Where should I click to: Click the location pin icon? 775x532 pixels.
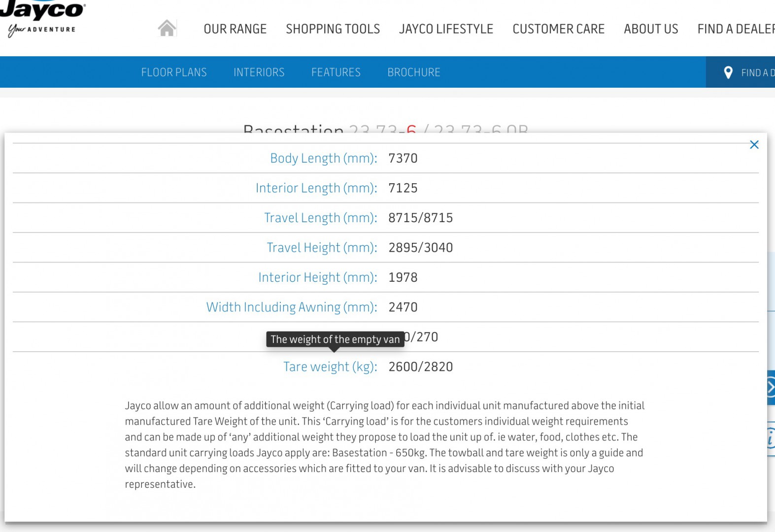pyautogui.click(x=728, y=72)
